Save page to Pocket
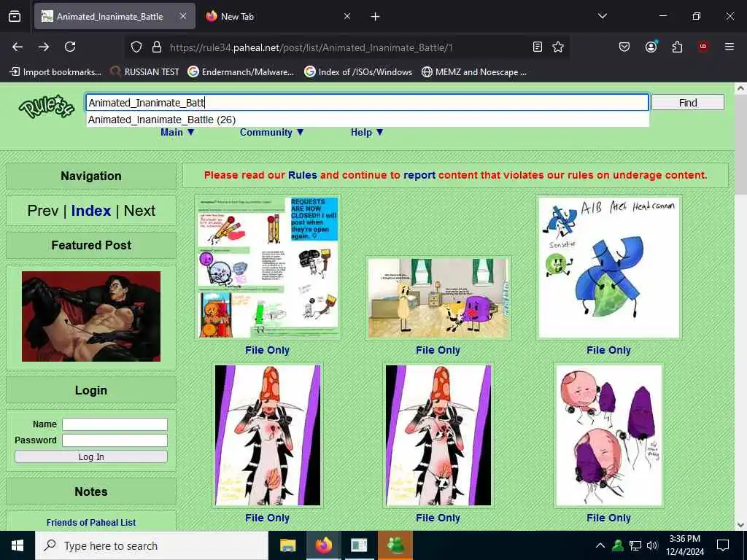The height and width of the screenshot is (560, 747). tap(624, 47)
